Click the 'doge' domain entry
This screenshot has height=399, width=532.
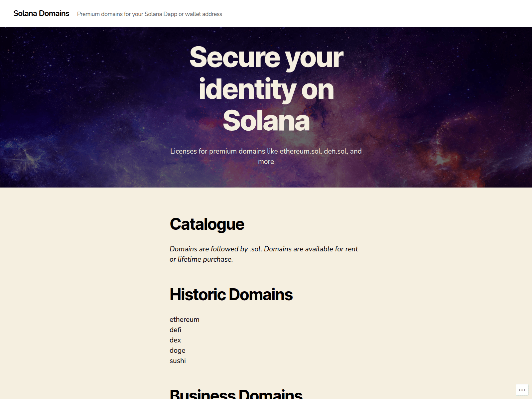click(x=178, y=350)
